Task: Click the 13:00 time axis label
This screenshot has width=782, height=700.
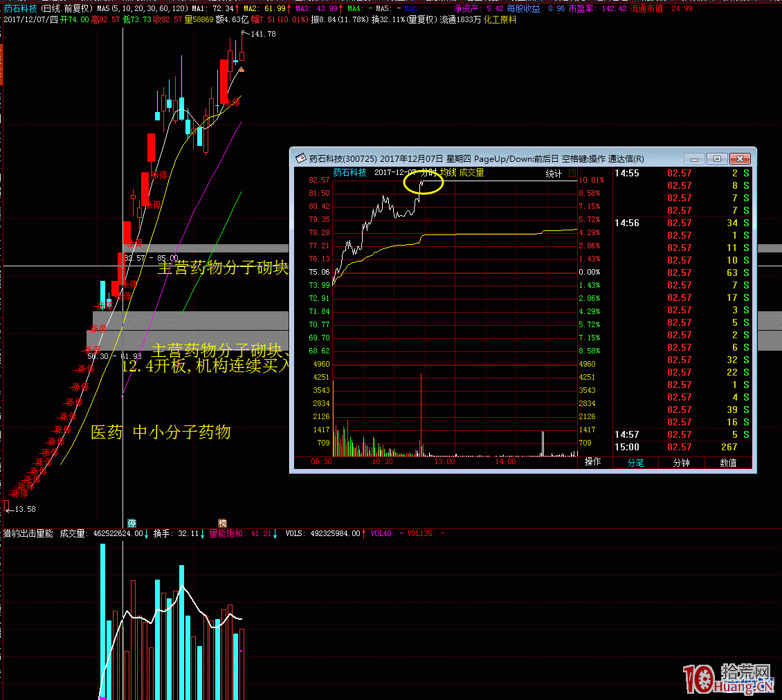Action: [x=444, y=461]
